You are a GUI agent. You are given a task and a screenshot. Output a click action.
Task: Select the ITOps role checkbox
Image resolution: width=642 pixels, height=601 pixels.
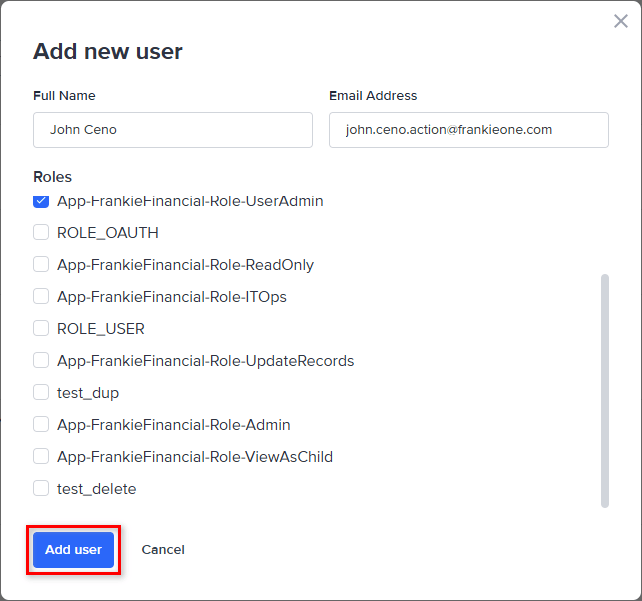41,297
